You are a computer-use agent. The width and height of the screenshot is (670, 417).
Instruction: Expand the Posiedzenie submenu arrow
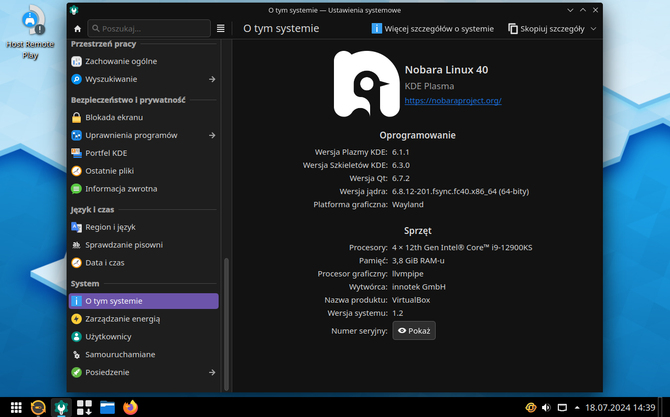(x=212, y=373)
